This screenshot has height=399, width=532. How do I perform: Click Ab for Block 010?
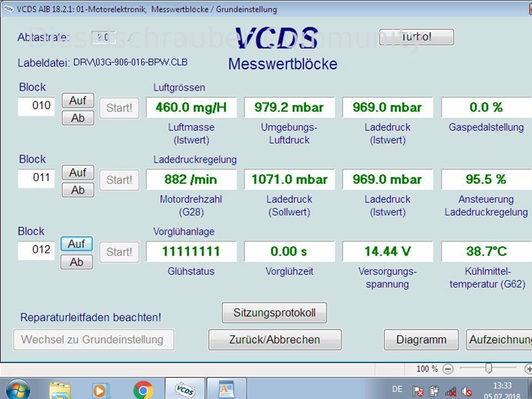(78, 118)
